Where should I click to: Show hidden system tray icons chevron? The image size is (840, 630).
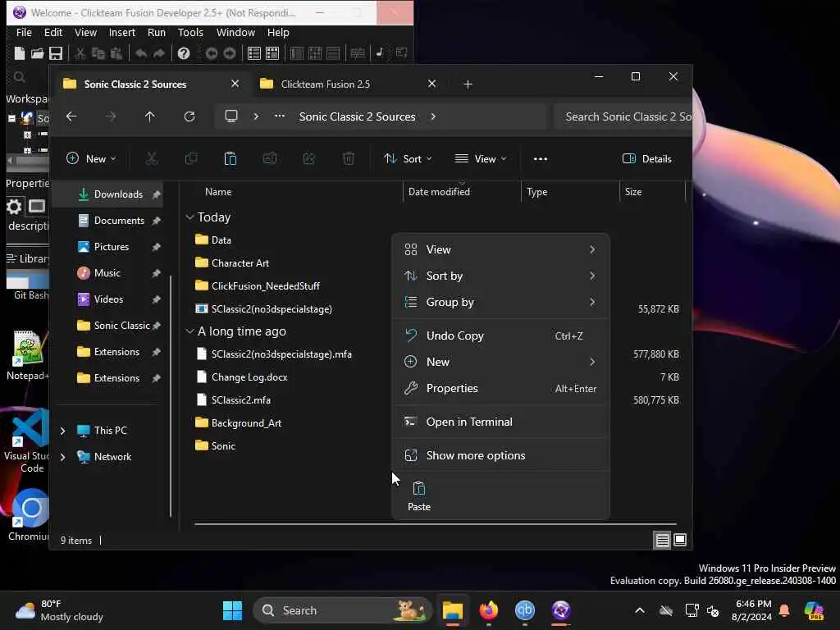click(640, 610)
